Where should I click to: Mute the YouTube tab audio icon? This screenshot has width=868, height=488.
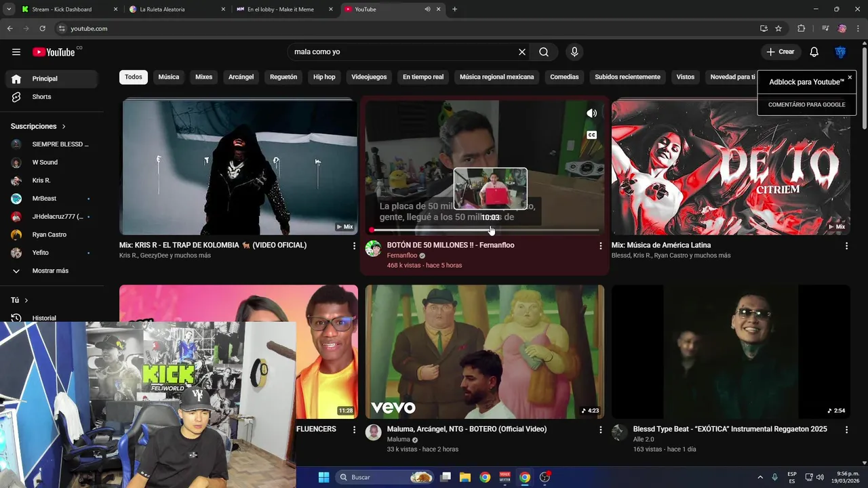point(427,9)
